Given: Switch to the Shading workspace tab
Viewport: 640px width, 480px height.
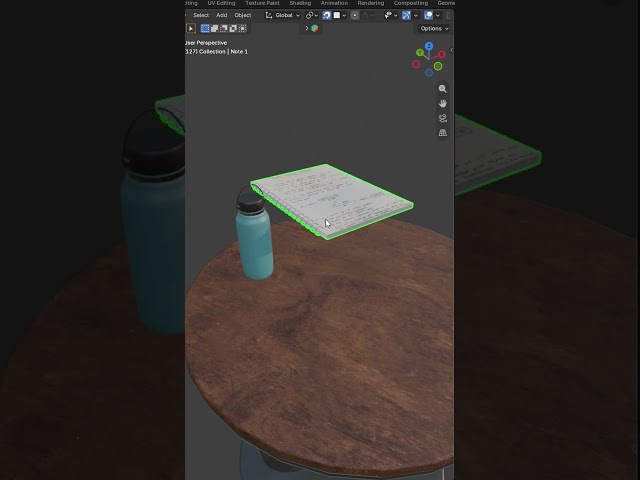Looking at the screenshot, I should click(300, 3).
